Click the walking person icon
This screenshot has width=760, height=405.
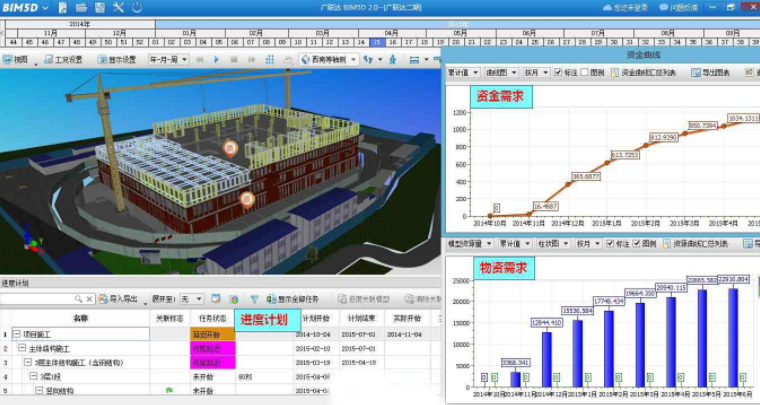(393, 60)
